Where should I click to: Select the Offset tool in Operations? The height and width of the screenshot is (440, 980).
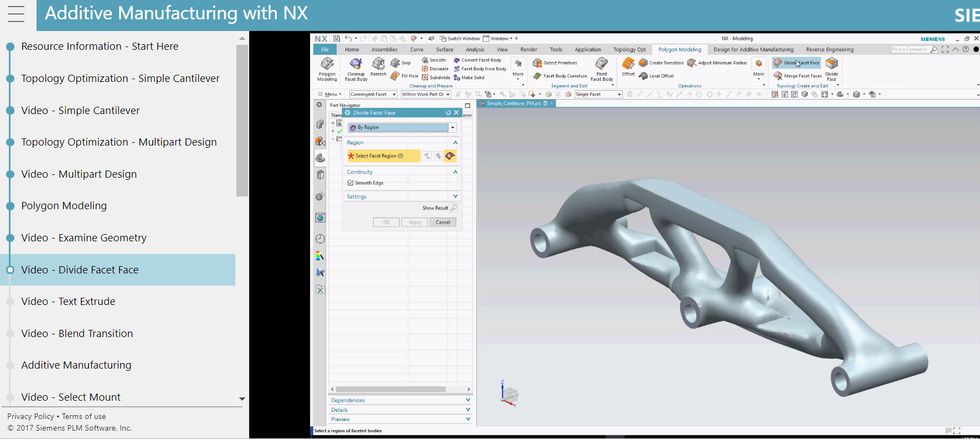tap(628, 67)
